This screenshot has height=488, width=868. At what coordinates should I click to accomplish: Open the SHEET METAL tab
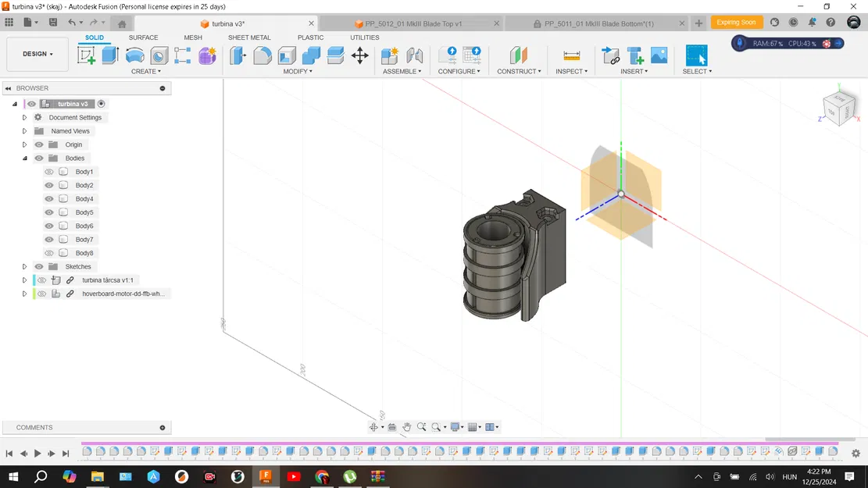coord(249,37)
